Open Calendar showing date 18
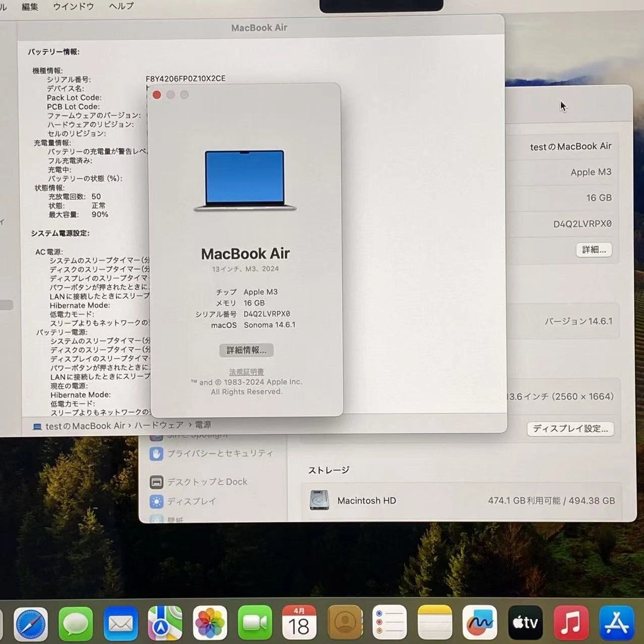Screen dimensions: 644x644 click(299, 624)
